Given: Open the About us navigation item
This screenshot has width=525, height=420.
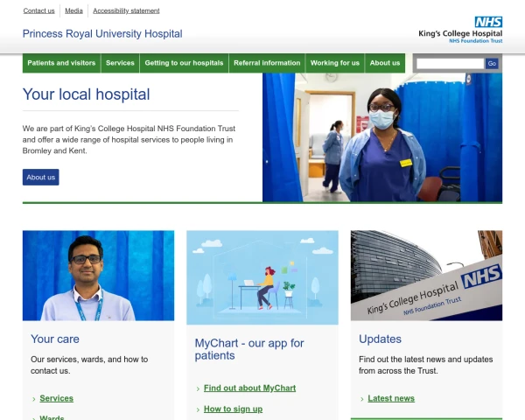Looking at the screenshot, I should pos(385,63).
